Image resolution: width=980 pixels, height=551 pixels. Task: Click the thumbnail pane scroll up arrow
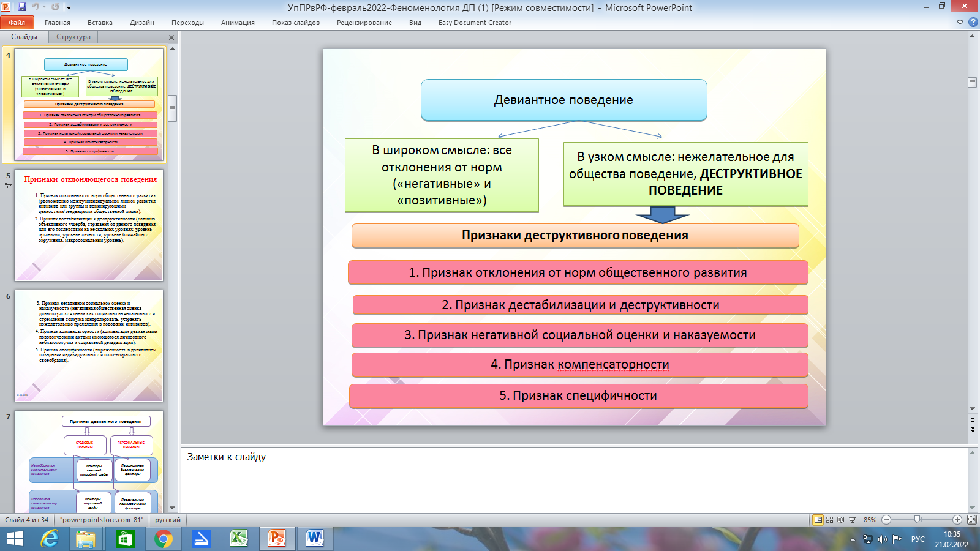(173, 49)
